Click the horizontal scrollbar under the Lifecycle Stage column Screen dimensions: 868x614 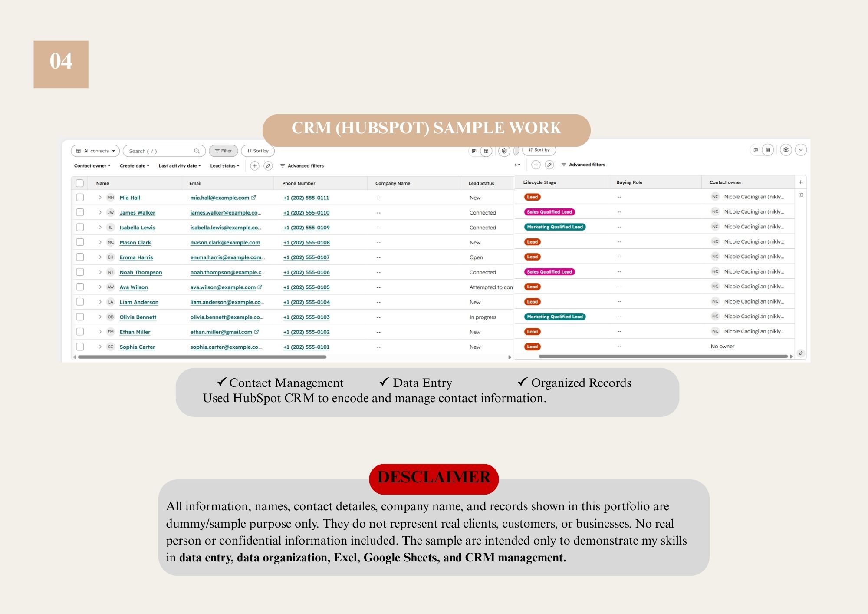(x=663, y=357)
